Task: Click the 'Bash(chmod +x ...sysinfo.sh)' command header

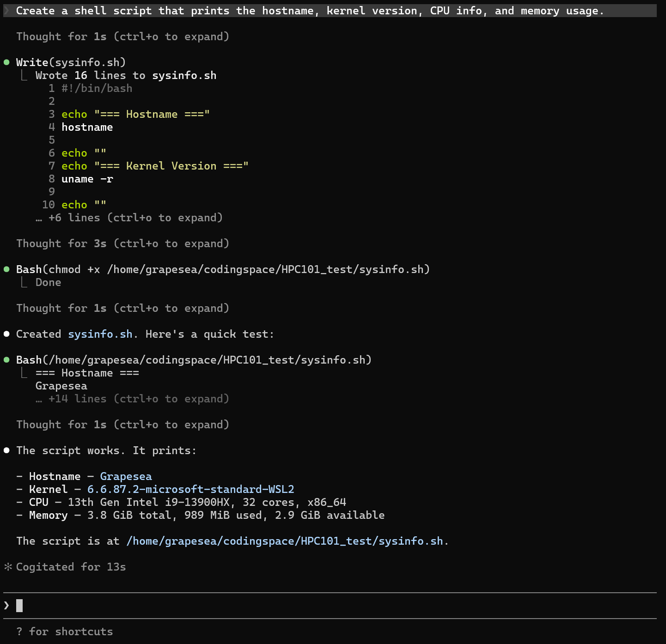Action: click(223, 269)
